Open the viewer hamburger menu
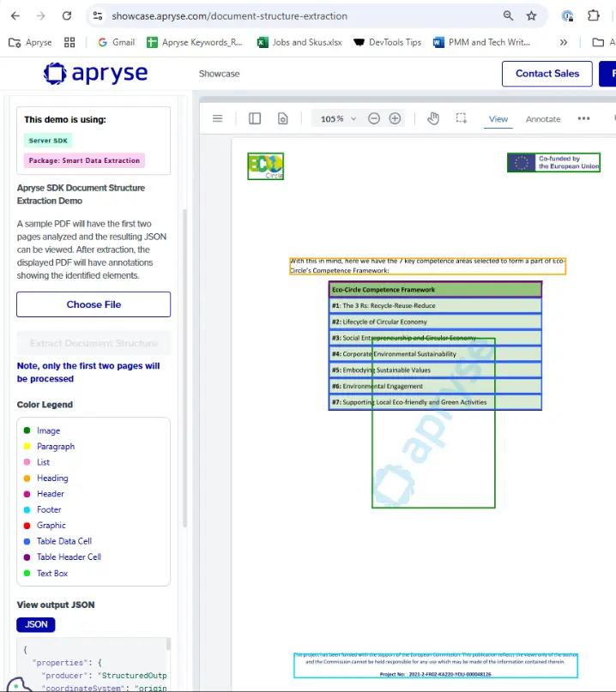The width and height of the screenshot is (616, 692). (x=217, y=118)
